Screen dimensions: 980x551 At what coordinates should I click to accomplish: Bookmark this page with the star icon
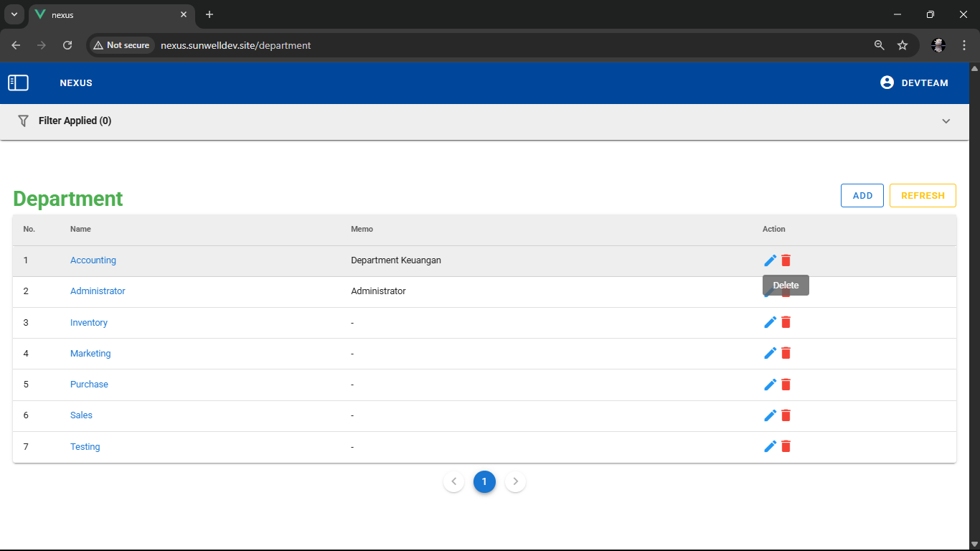(903, 45)
